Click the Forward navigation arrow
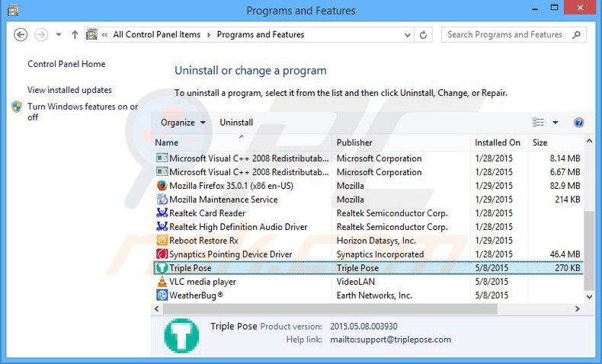602x364 pixels. tap(41, 35)
